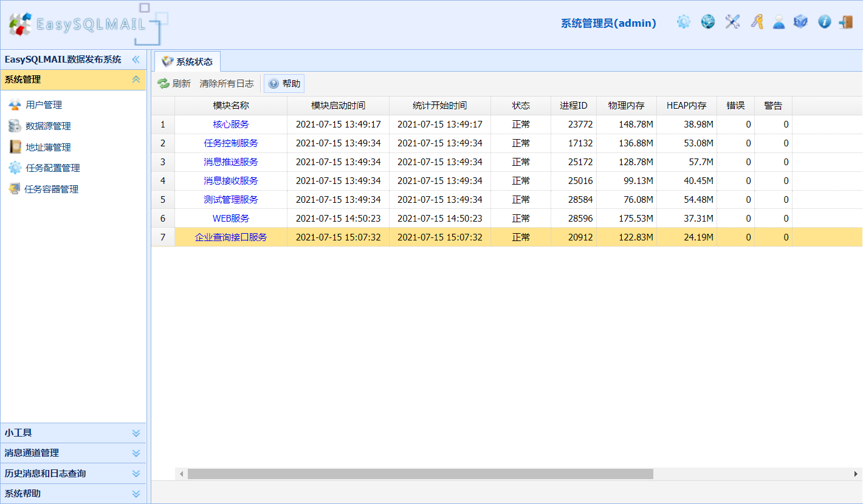Click the gear settings icon in header
863x504 pixels.
pos(684,22)
